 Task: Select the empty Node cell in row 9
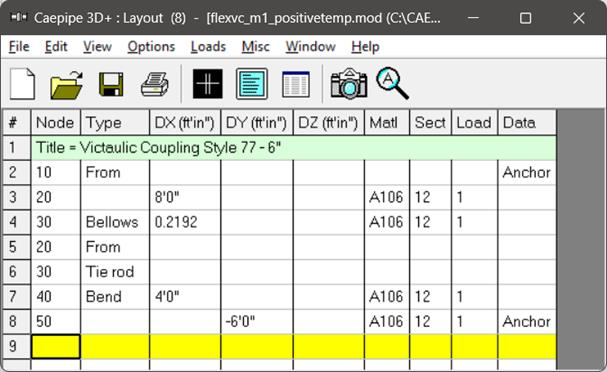[x=56, y=346]
